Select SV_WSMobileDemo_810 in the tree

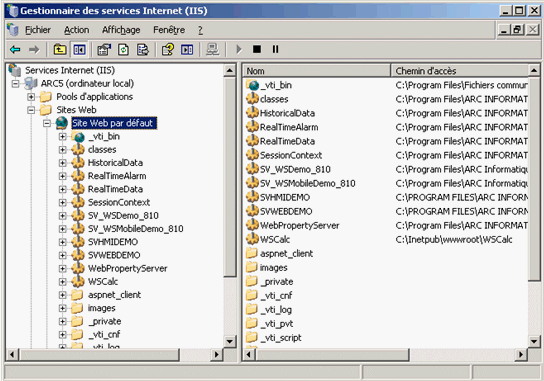pos(135,228)
